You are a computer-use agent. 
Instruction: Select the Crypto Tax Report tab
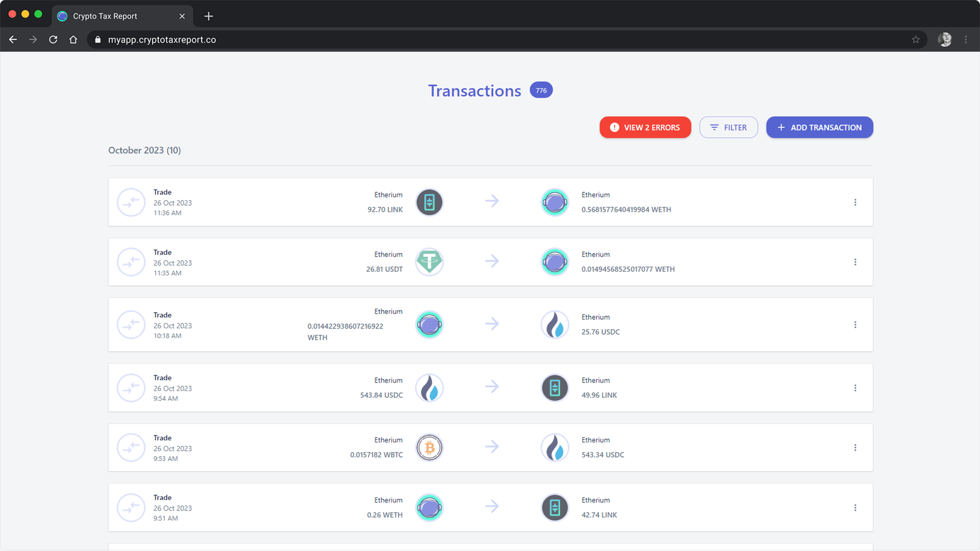pyautogui.click(x=122, y=16)
